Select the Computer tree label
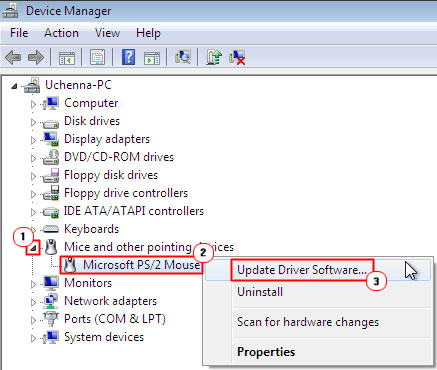 tap(91, 103)
